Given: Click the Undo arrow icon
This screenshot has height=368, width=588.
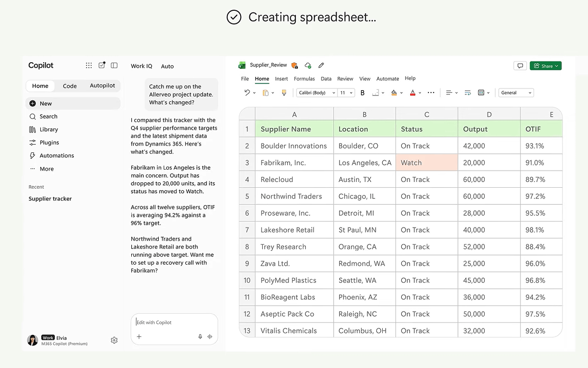Looking at the screenshot, I should point(247,93).
